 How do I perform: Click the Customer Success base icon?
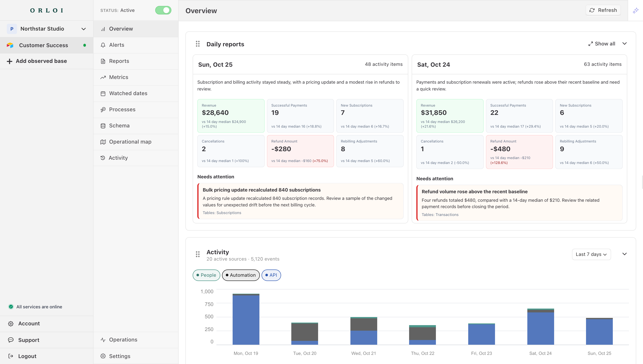[10, 45]
